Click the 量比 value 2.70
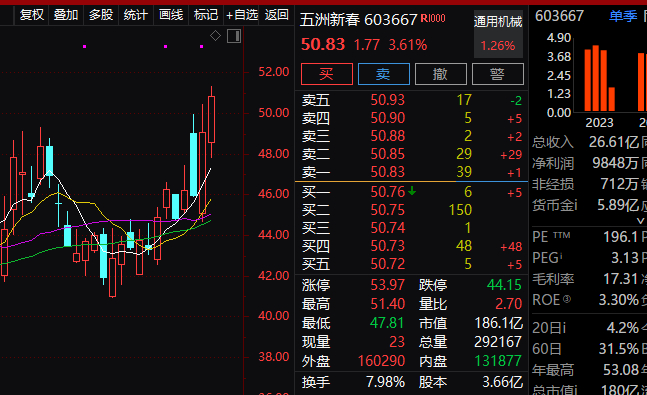This screenshot has height=395, width=647. 508,304
